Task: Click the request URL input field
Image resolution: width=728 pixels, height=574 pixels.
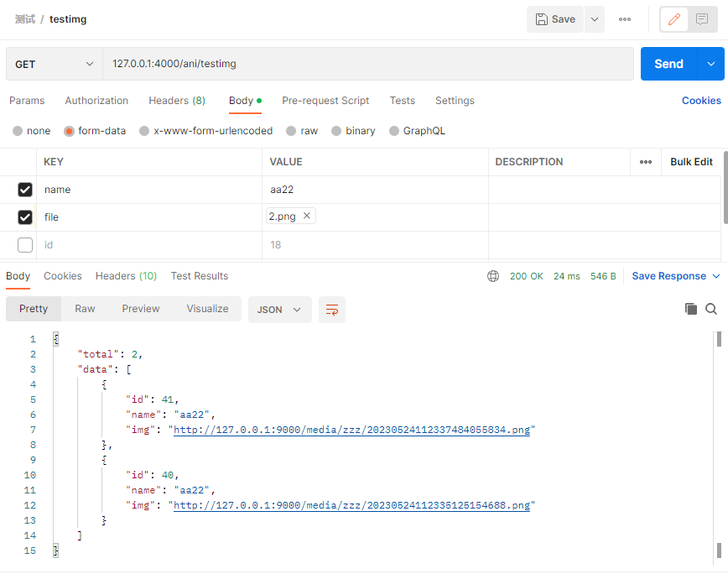Action: tap(369, 64)
